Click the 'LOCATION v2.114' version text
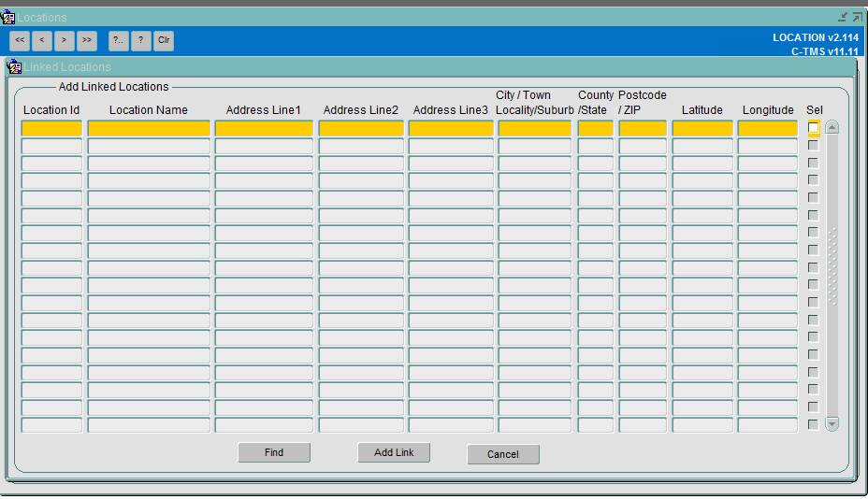Viewport: 868px width, 499px height. (x=816, y=37)
